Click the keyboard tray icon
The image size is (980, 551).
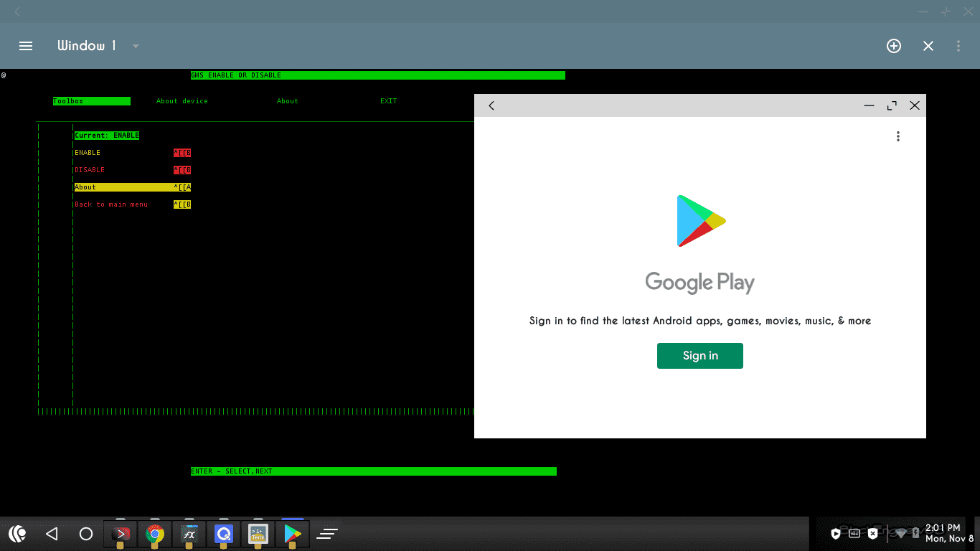[854, 533]
